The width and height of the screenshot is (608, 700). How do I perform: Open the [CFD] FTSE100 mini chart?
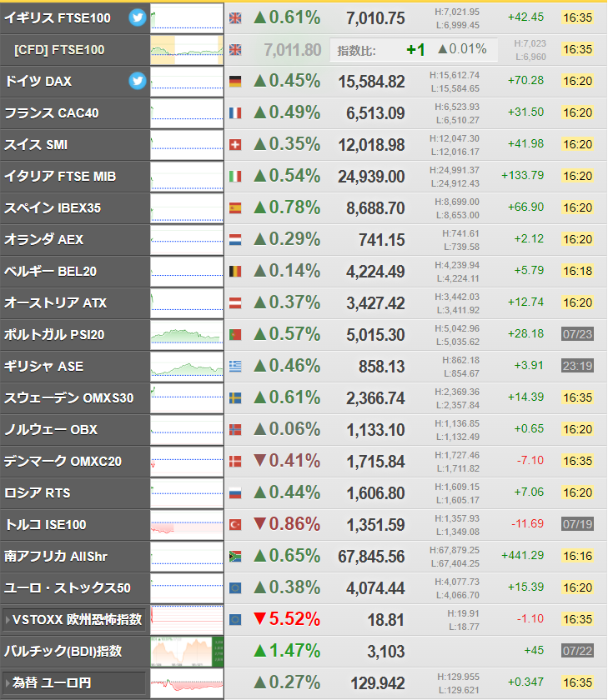187,49
